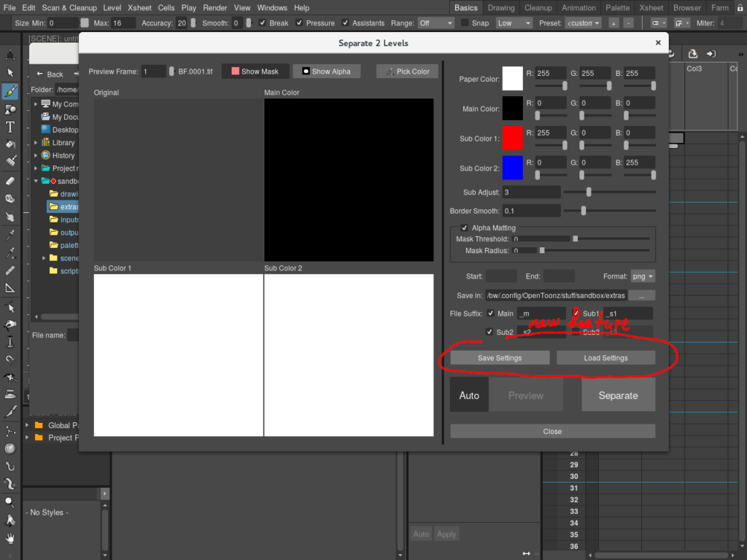Uncheck the Sub2 file suffix checkbox

491,332
